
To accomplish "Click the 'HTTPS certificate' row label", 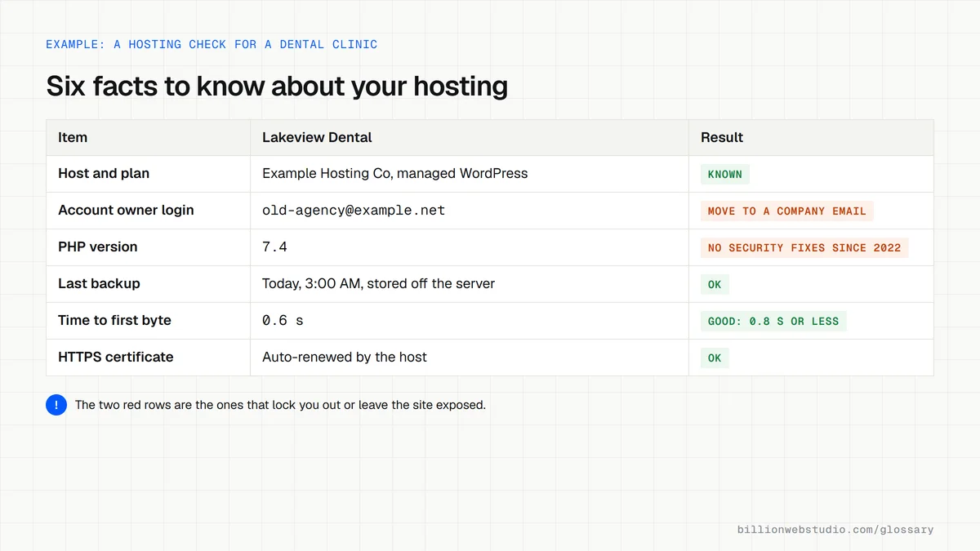I will click(x=116, y=357).
